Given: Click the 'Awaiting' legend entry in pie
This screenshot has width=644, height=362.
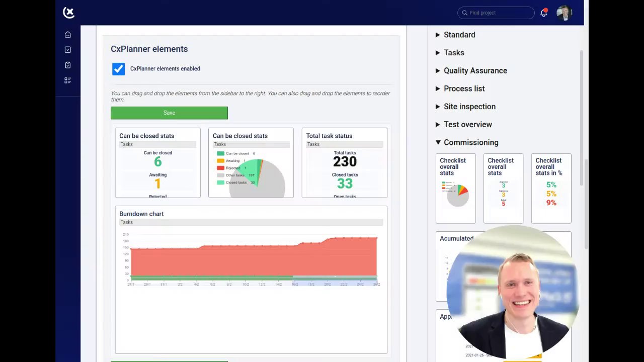Looking at the screenshot, I should pyautogui.click(x=231, y=161).
